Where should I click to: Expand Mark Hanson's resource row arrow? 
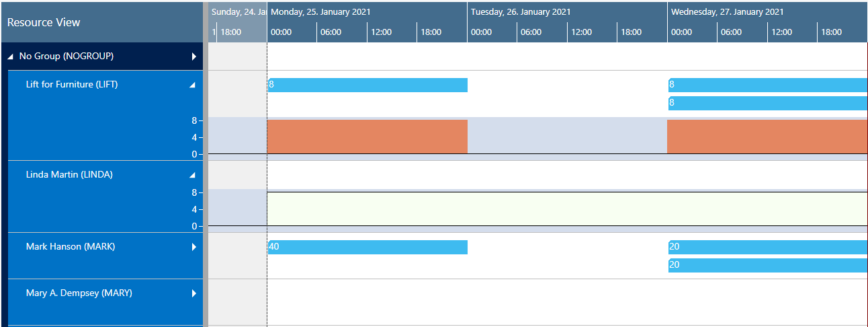coord(193,247)
